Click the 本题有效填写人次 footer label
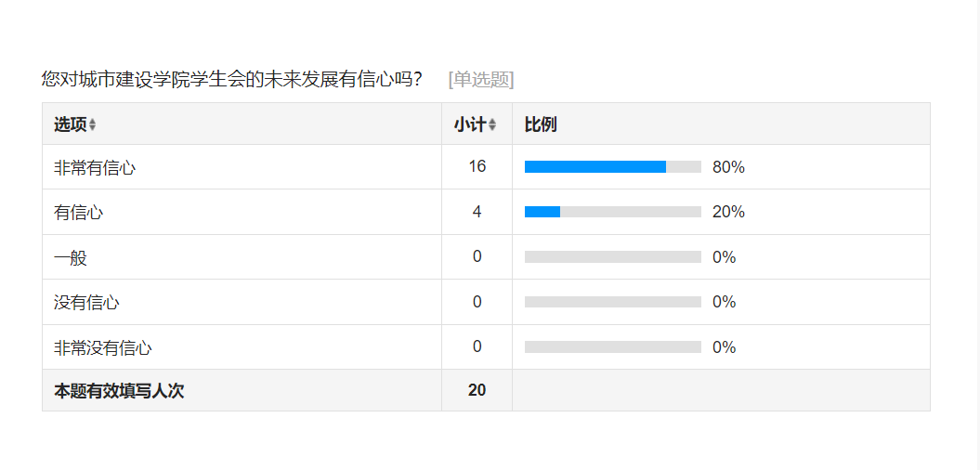The height and width of the screenshot is (470, 980). tap(119, 391)
